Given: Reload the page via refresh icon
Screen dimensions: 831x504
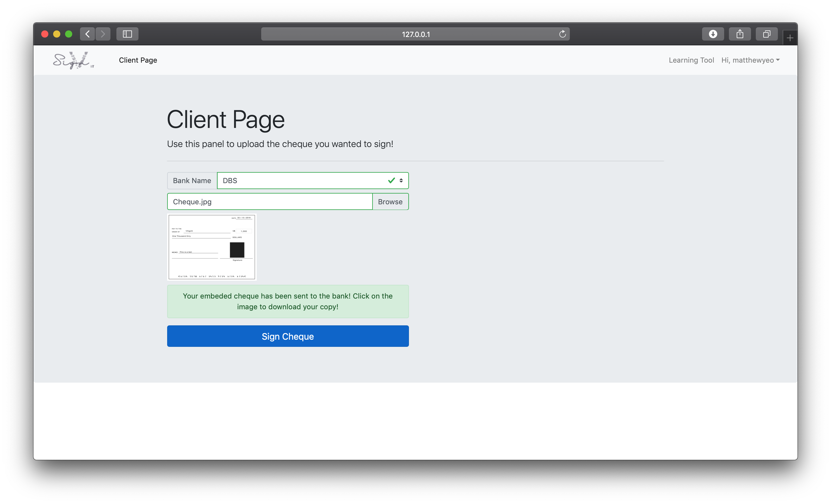Looking at the screenshot, I should pyautogui.click(x=562, y=34).
